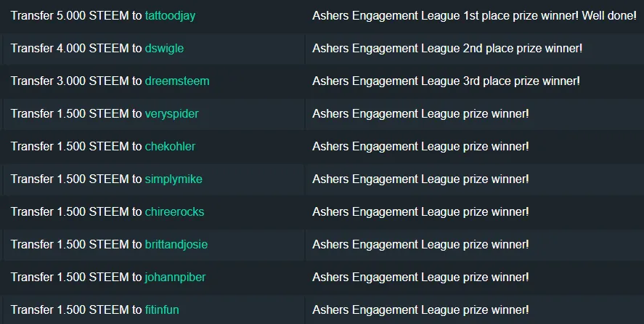Image resolution: width=644 pixels, height=324 pixels.
Task: Click the chireerocks account link
Action: [x=174, y=211]
